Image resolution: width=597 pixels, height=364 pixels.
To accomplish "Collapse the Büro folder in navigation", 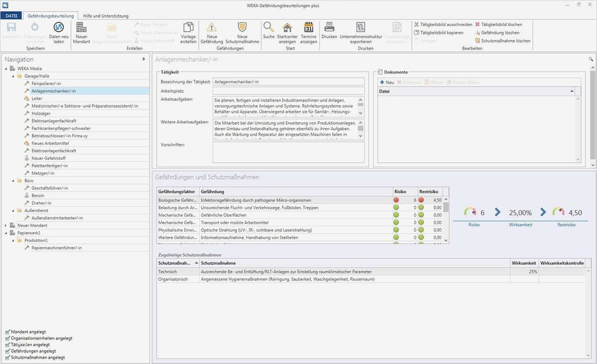I will tap(13, 180).
